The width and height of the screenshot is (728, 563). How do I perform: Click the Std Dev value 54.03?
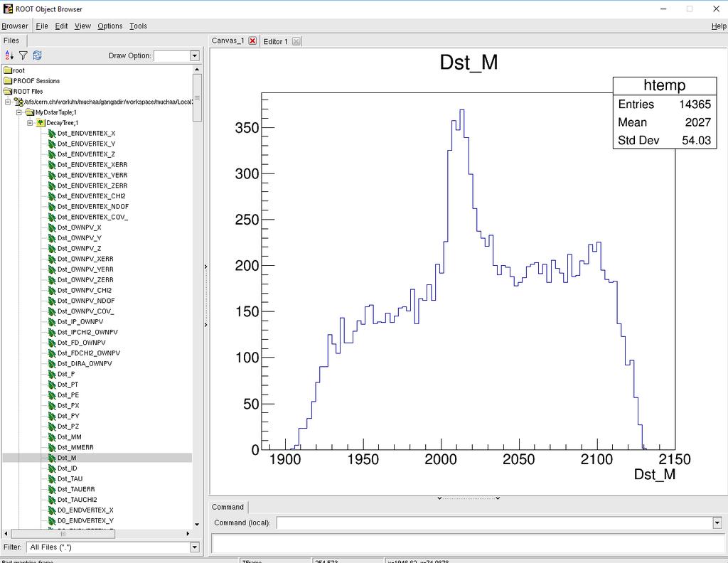(697, 140)
